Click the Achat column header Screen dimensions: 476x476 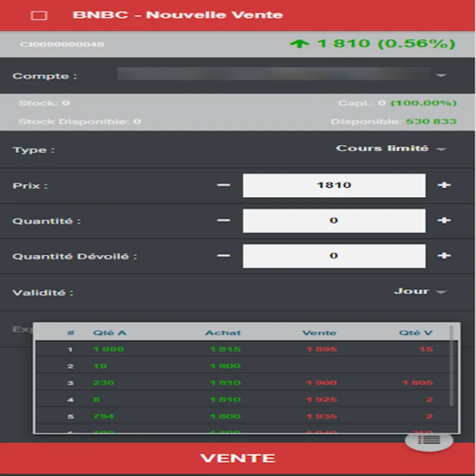tap(223, 333)
